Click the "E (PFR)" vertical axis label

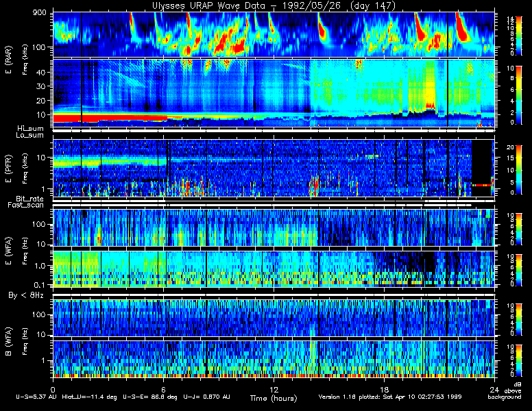tap(8, 169)
